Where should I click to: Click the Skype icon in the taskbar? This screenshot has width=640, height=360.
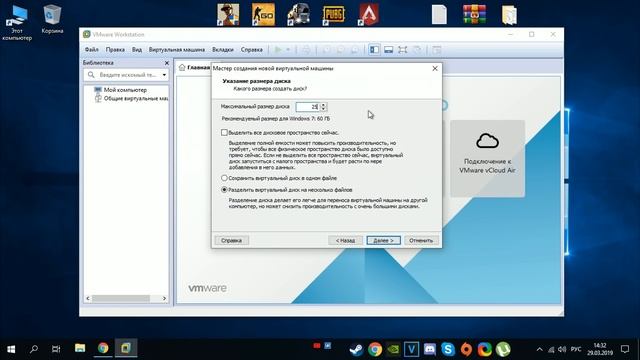click(x=448, y=349)
